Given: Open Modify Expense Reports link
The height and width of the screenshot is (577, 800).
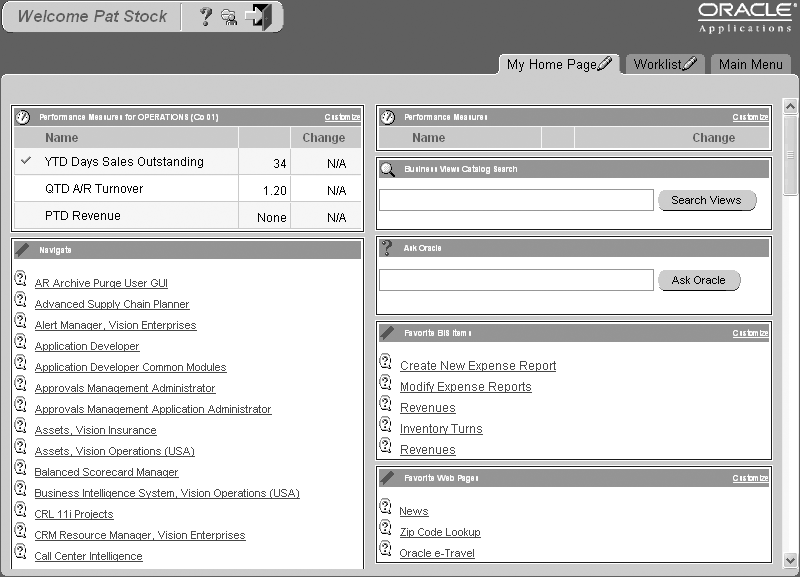Looking at the screenshot, I should pos(466,387).
